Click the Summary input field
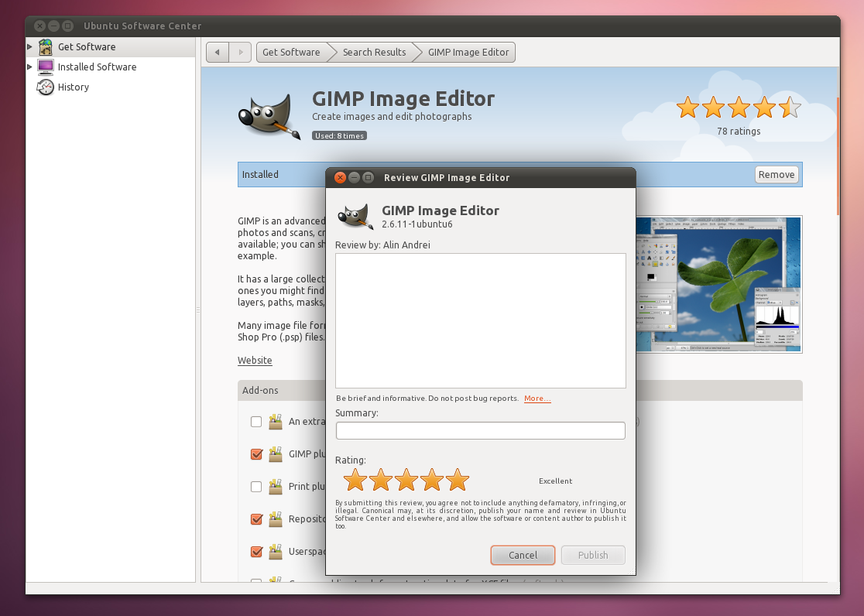This screenshot has height=616, width=864. coord(481,431)
